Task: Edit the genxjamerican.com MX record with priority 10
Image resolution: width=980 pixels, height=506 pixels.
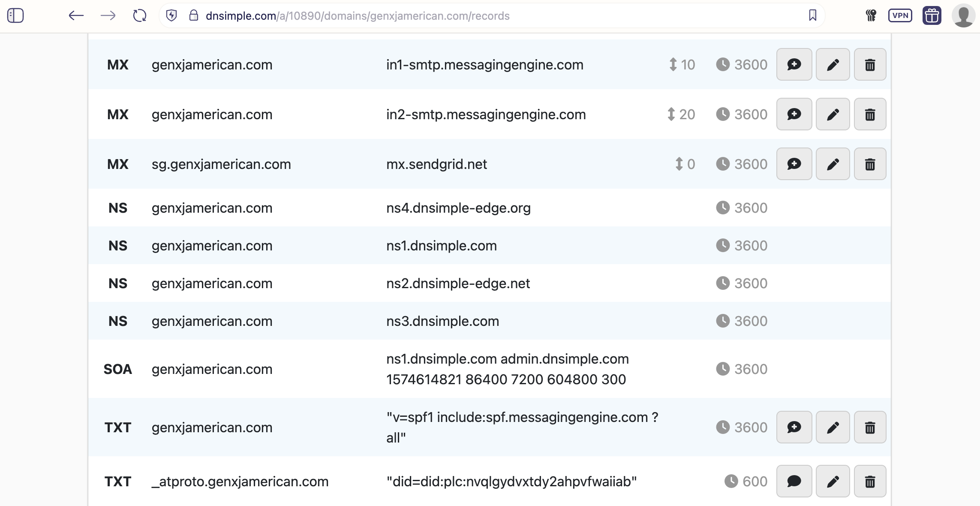Action: coord(832,64)
